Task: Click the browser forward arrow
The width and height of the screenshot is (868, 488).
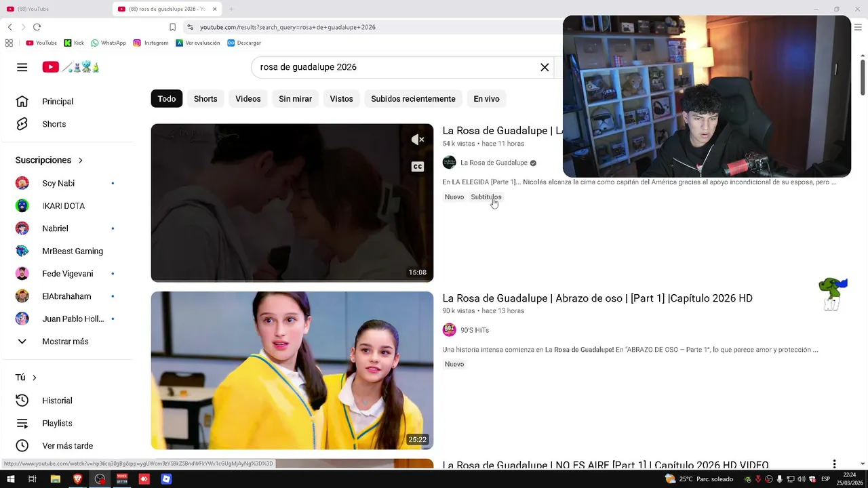Action: pyautogui.click(x=23, y=27)
